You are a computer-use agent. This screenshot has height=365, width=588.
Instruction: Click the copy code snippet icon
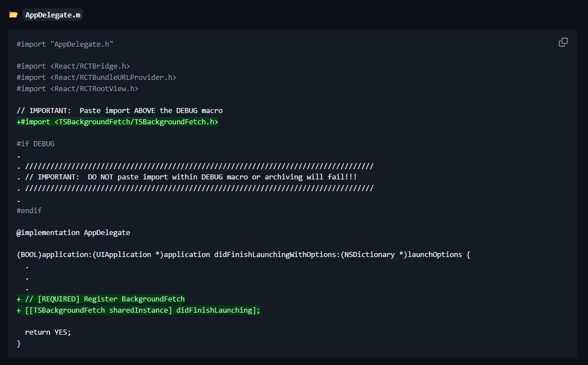pyautogui.click(x=563, y=42)
